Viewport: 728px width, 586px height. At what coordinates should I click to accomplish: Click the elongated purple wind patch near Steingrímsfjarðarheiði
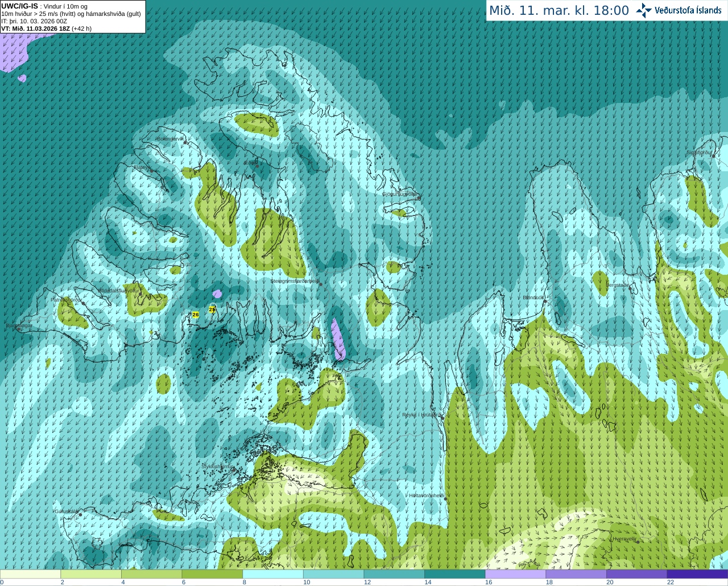(338, 339)
